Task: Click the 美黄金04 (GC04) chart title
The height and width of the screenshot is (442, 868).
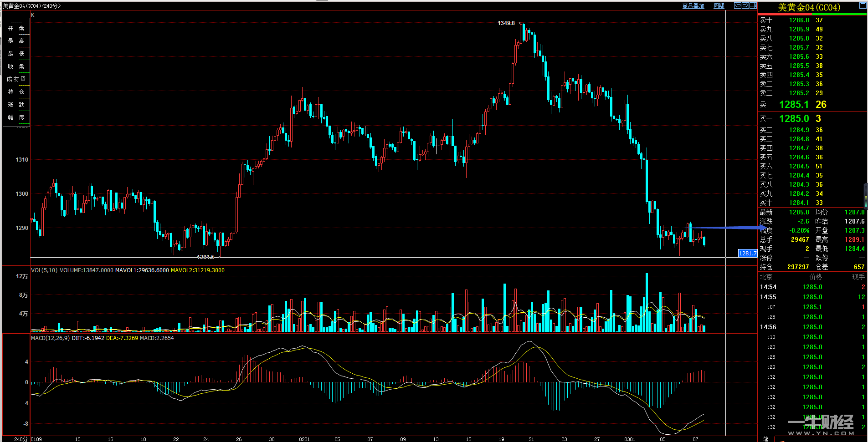Action: tap(32, 6)
